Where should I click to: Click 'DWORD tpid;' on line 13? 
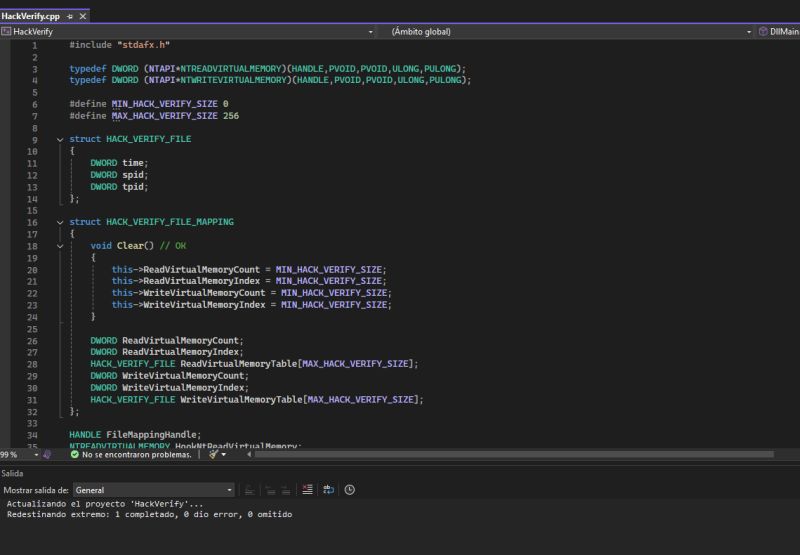pos(119,187)
